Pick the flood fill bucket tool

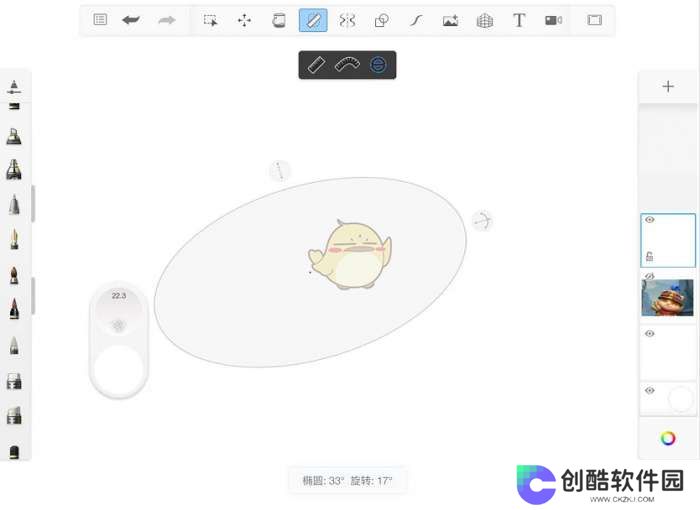(279, 20)
